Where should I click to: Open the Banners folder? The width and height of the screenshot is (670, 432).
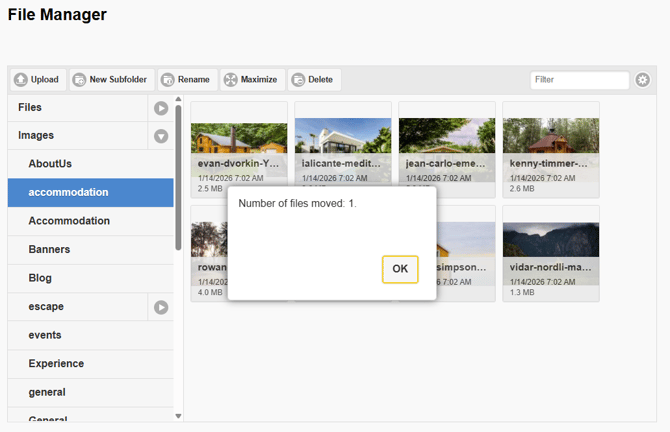pos(91,250)
